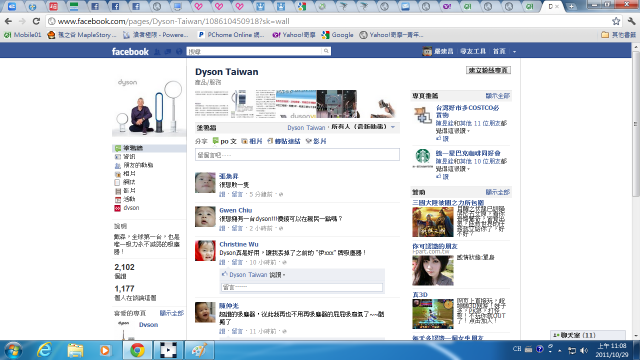
Task: Click Home link in Facebook header
Action: click(x=499, y=51)
